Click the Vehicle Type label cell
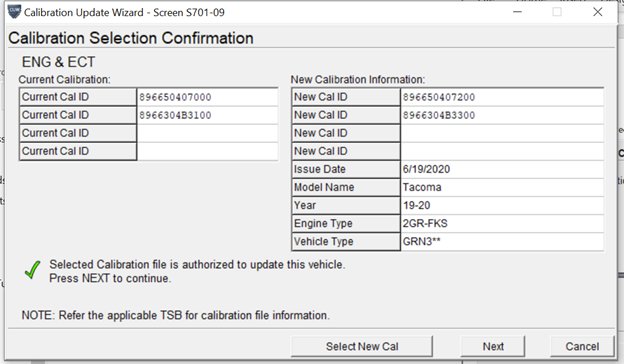The width and height of the screenshot is (624, 364). [346, 241]
